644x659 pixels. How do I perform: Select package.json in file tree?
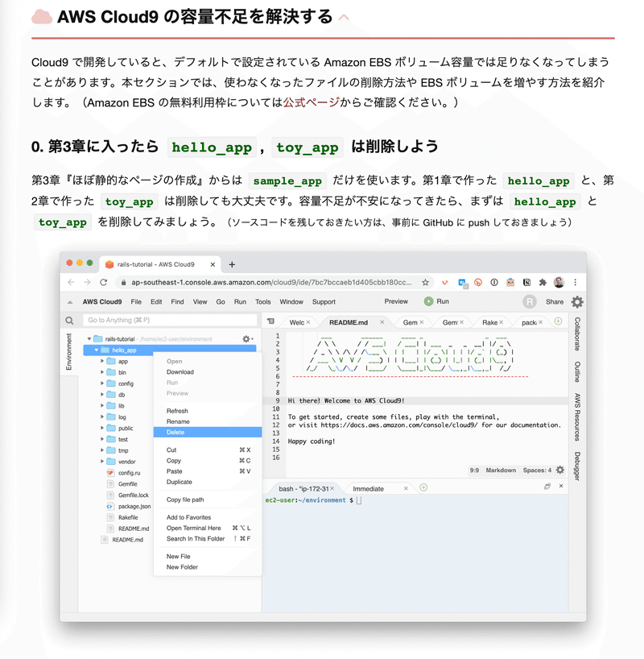[134, 507]
